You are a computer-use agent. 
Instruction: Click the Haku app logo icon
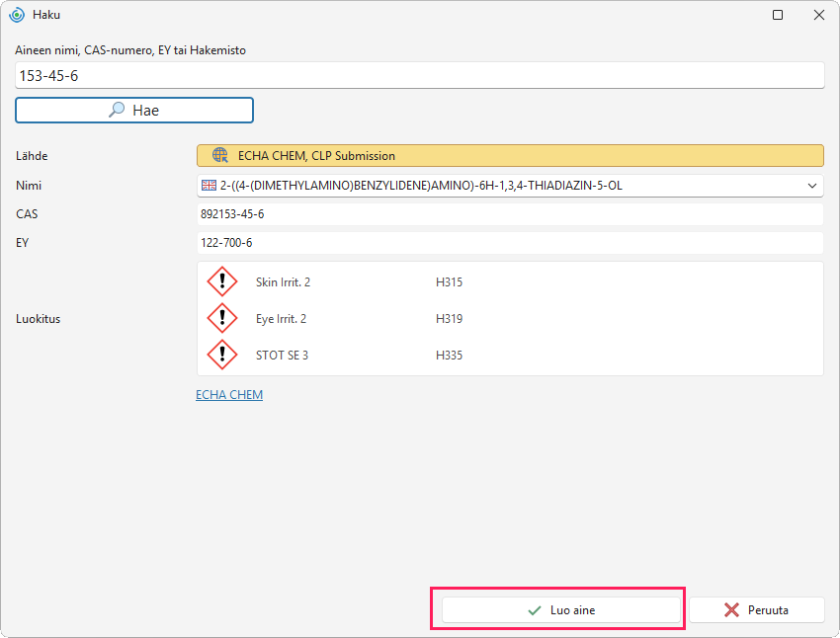click(17, 15)
